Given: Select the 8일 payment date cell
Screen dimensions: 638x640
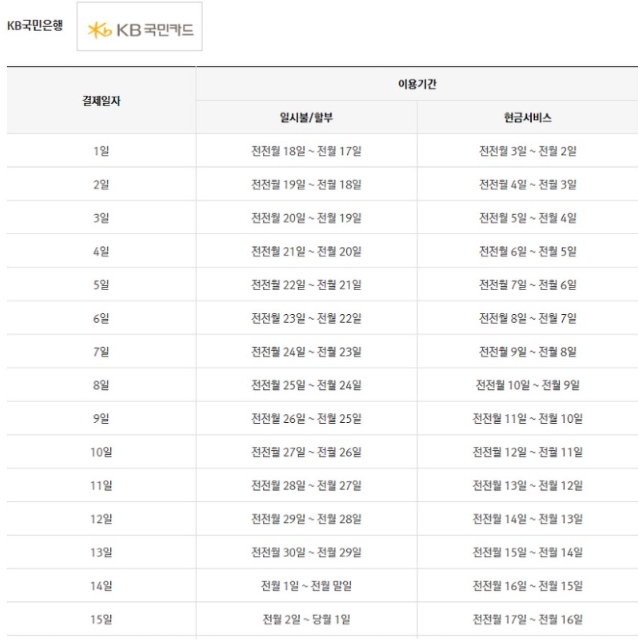Looking at the screenshot, I should tap(101, 385).
